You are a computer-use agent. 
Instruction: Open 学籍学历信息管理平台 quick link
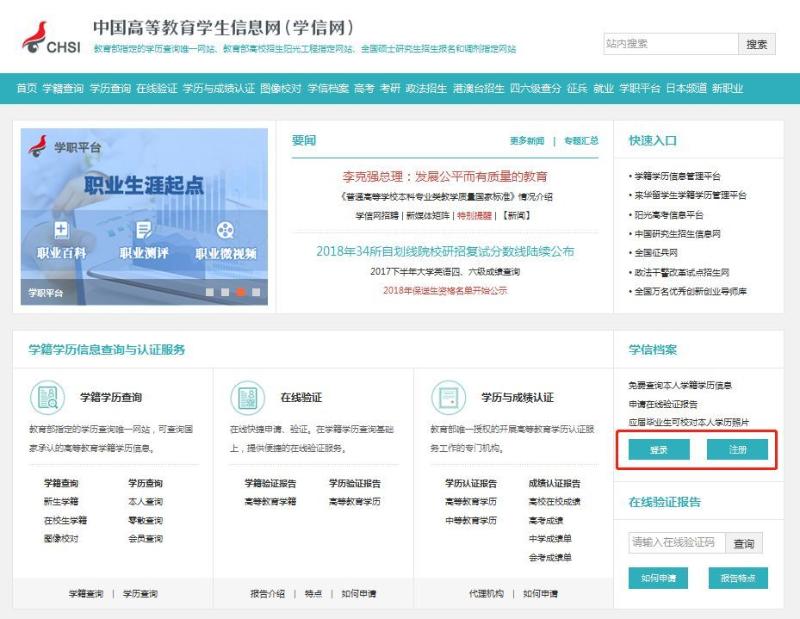(x=677, y=176)
